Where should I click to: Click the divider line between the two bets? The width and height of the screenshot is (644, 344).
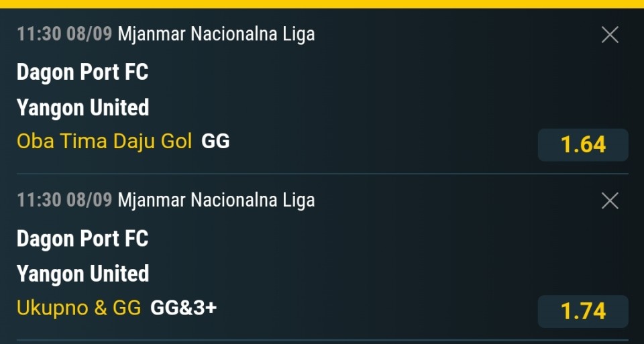[322, 174]
